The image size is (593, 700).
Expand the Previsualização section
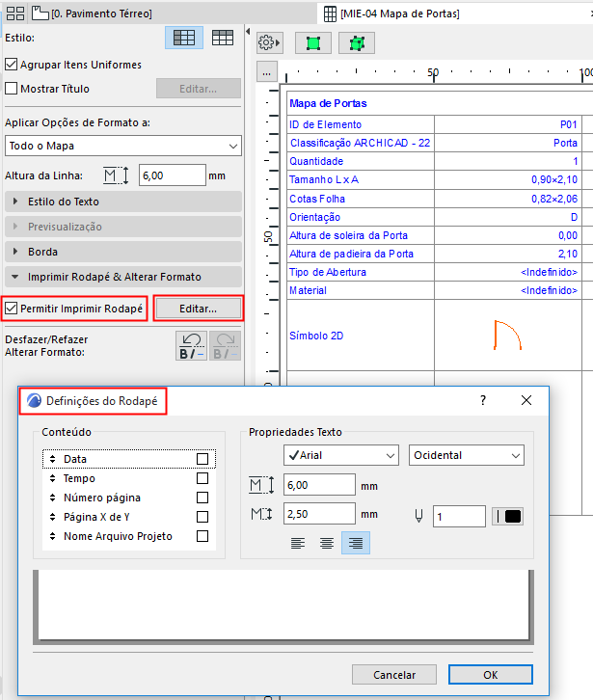(123, 227)
